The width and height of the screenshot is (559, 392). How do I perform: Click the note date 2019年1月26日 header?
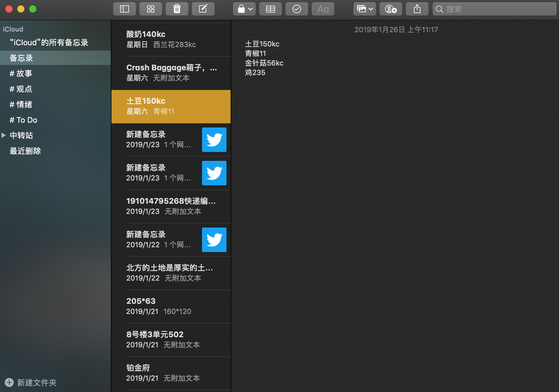(396, 29)
